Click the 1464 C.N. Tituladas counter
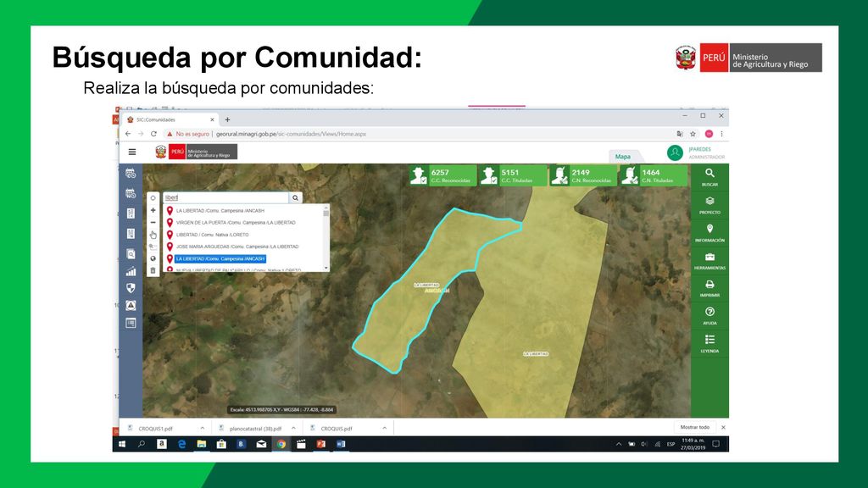Image resolution: width=868 pixels, height=488 pixels. tap(654, 175)
